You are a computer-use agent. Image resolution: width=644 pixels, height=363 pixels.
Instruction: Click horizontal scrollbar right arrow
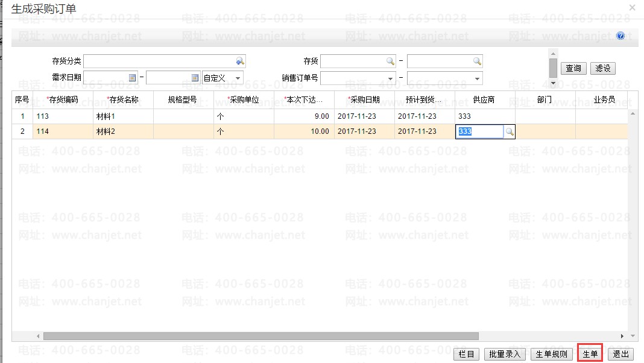(622, 336)
